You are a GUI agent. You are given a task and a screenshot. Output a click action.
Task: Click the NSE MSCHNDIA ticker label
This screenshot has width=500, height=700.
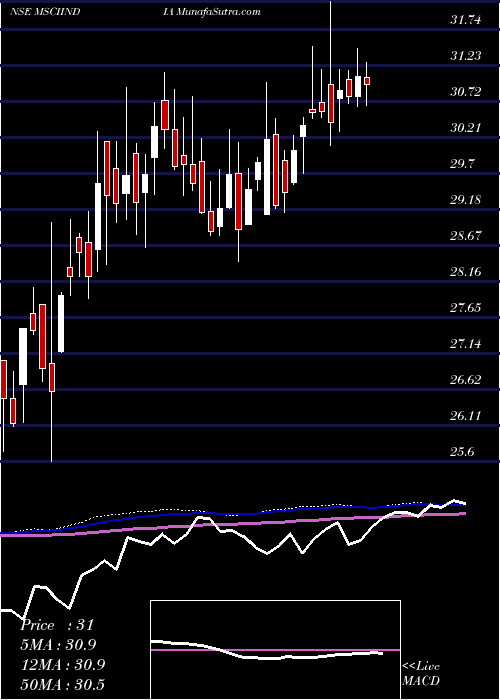pos(93,12)
